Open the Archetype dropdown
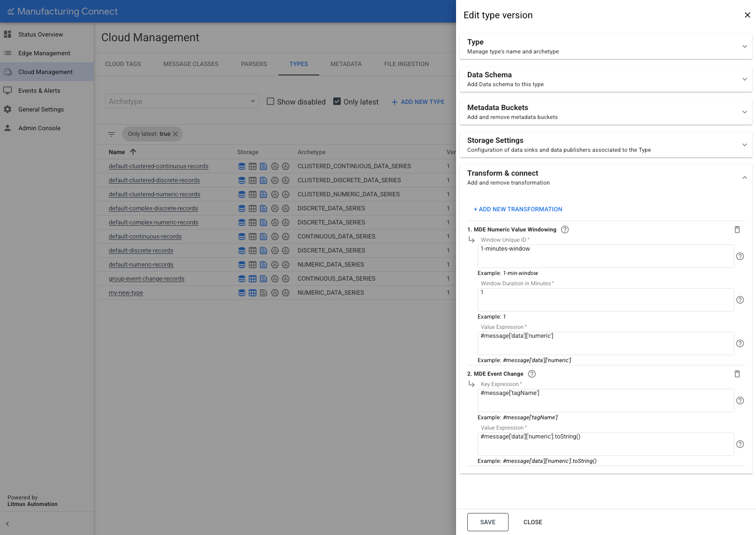Image resolution: width=756 pixels, height=535 pixels. click(182, 102)
